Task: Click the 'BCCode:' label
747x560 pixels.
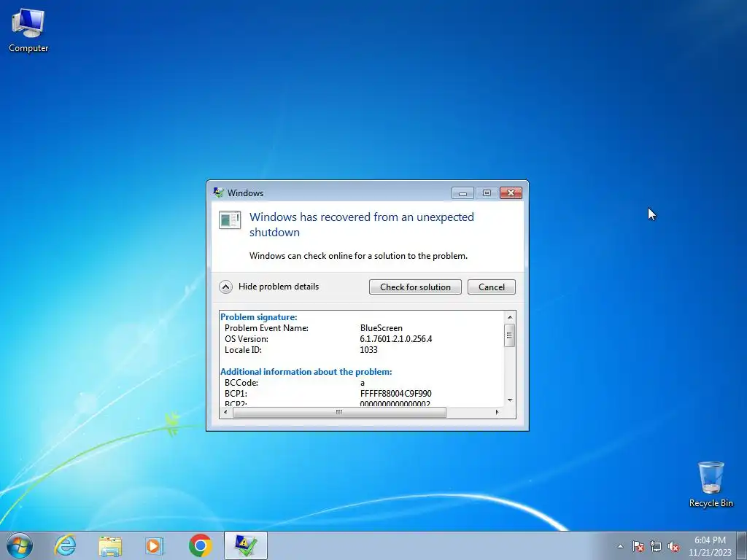Action: click(x=241, y=383)
